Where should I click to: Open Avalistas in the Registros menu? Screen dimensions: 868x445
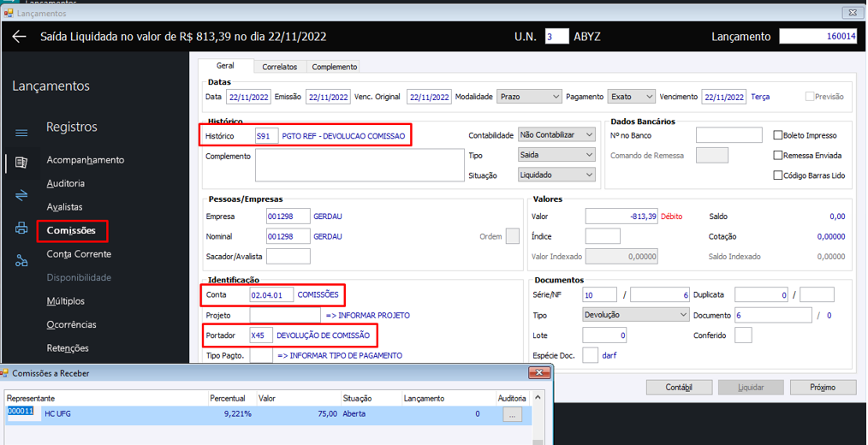coord(65,207)
